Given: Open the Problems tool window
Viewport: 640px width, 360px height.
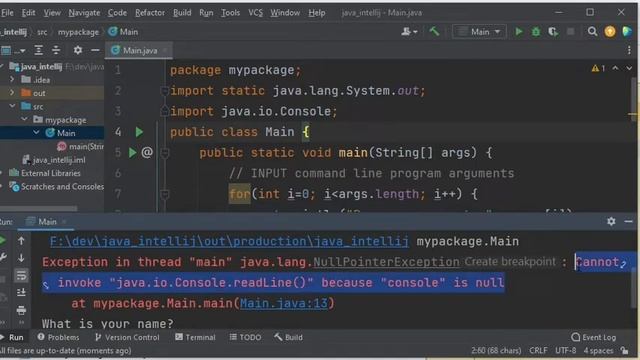Looking at the screenshot, I should 58,337.
